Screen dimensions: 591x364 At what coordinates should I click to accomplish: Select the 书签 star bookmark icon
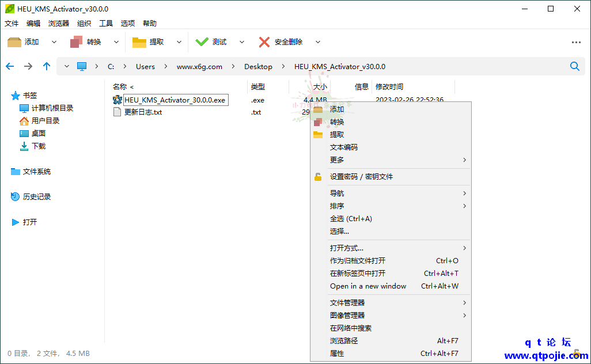coord(16,96)
